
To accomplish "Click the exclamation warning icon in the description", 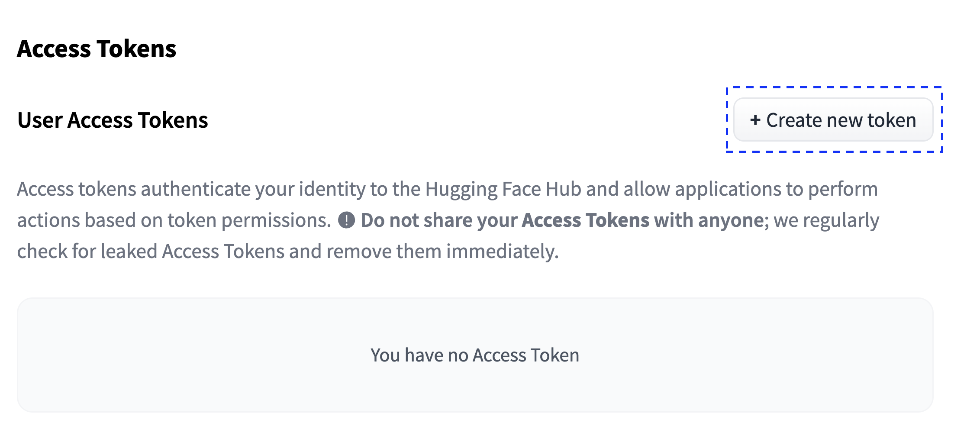I will pos(346,220).
